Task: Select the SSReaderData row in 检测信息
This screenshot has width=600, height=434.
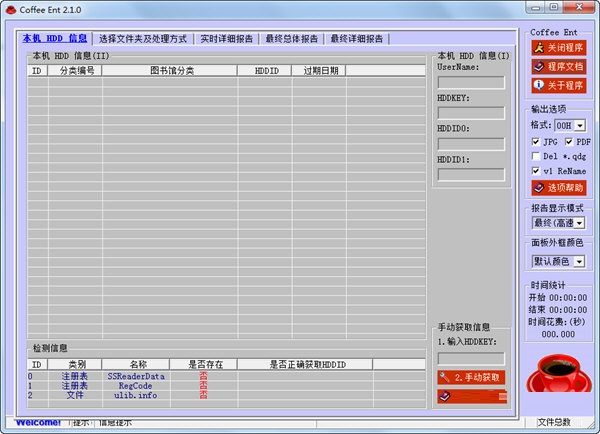Action: [135, 376]
